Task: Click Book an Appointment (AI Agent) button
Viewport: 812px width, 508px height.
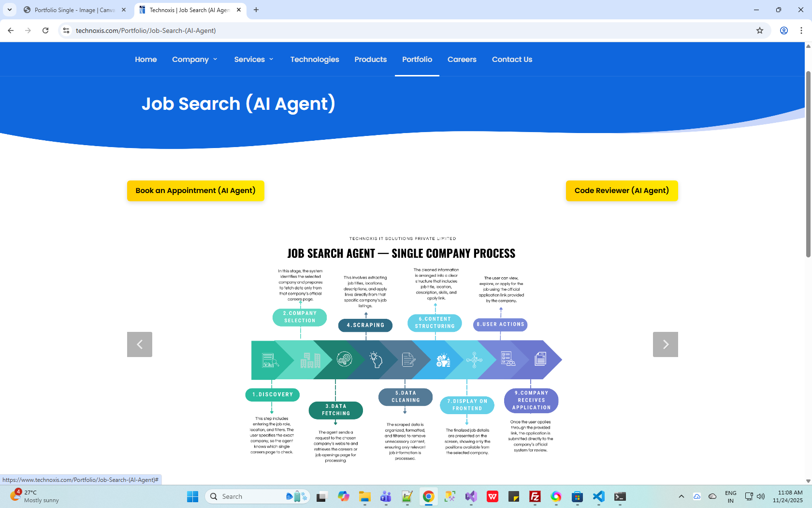Action: tap(195, 191)
